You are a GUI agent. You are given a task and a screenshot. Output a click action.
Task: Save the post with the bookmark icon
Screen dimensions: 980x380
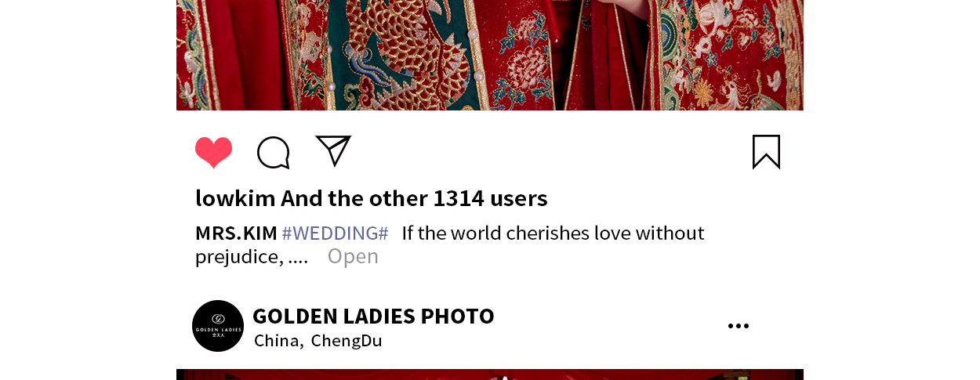pos(766,151)
